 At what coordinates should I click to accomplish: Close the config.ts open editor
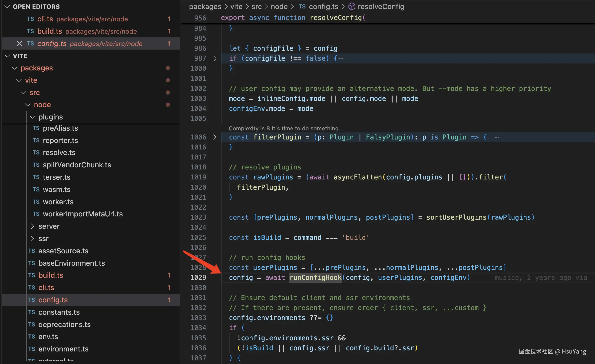tap(19, 43)
